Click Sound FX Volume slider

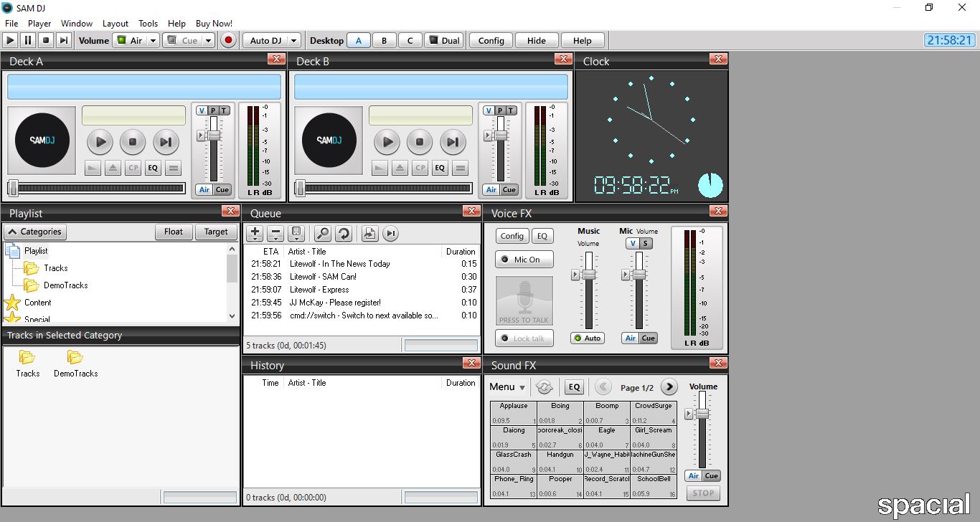click(x=702, y=414)
